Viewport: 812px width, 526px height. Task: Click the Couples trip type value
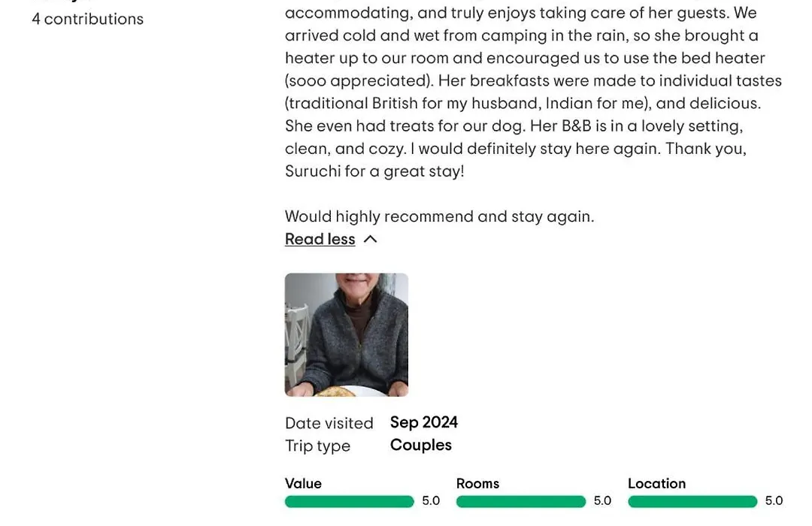pos(420,446)
